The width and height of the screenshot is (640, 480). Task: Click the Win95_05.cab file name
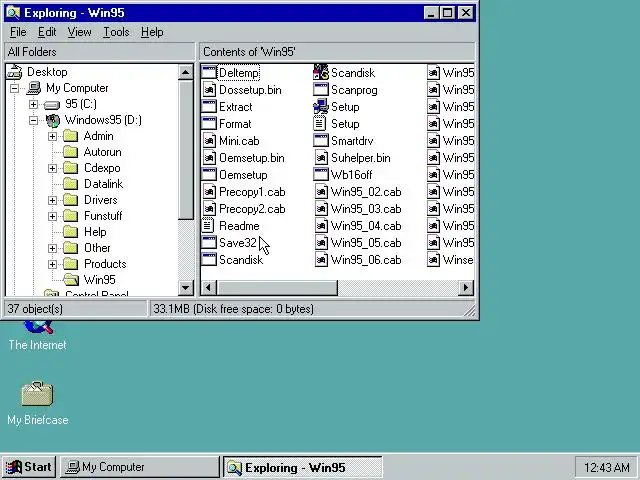(x=366, y=243)
